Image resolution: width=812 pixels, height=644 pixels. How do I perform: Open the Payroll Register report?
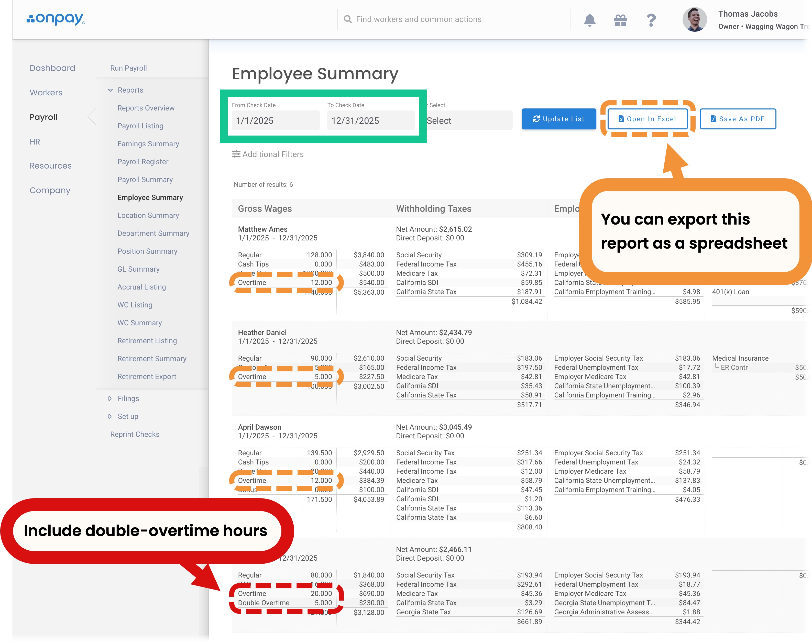[143, 162]
